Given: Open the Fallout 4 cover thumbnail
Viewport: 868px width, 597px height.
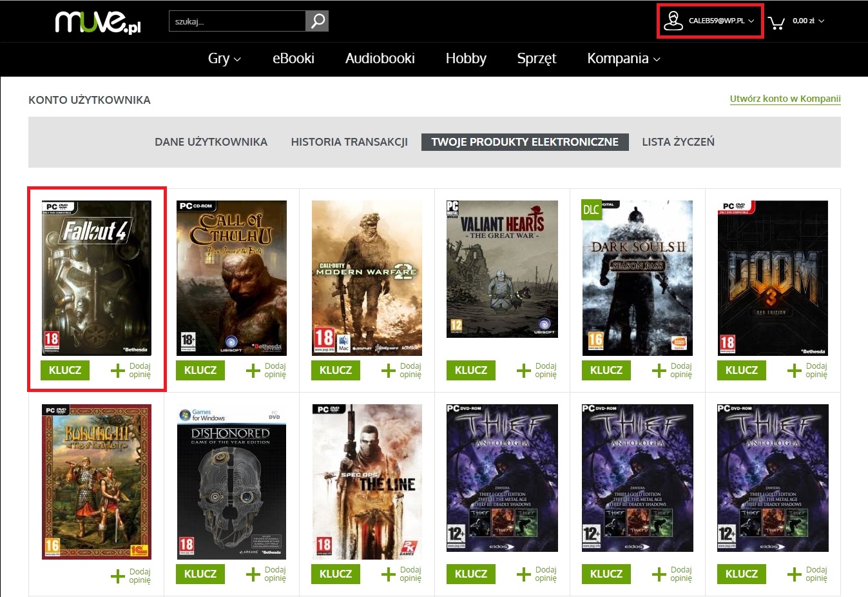Looking at the screenshot, I should pos(97,278).
